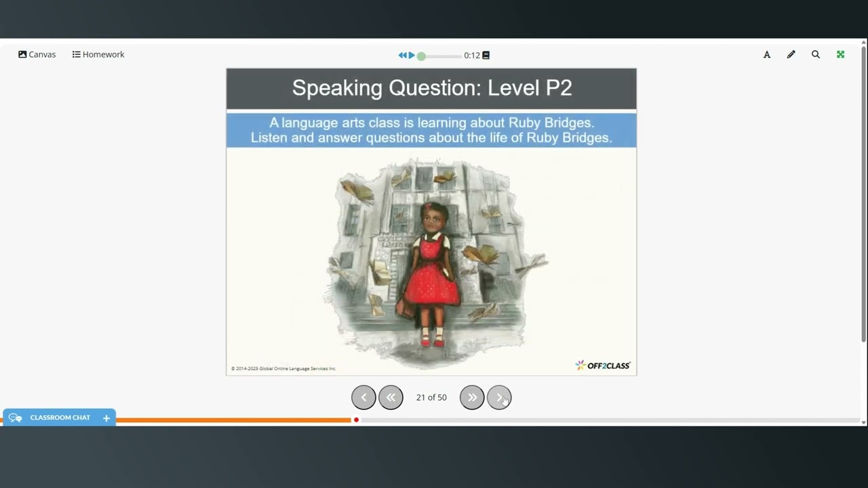Click the orange video progress bar
The width and height of the screenshot is (868, 488).
234,420
